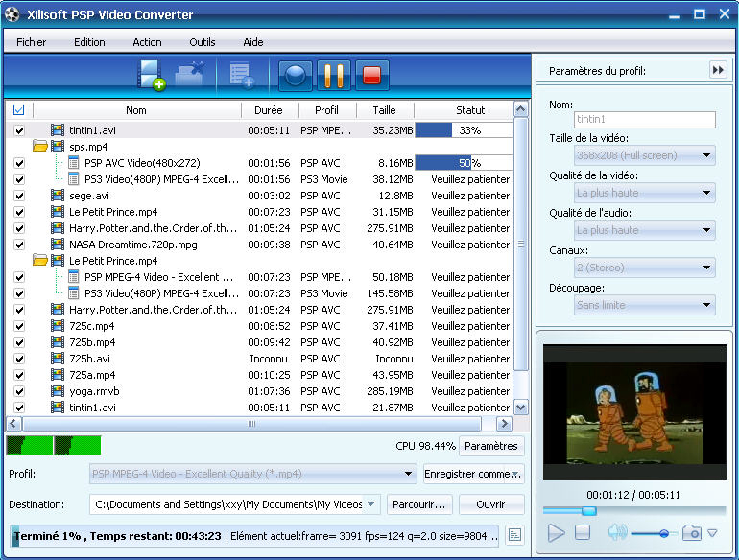739x560 pixels.
Task: Open the Enregistrer comme dropdown button
Action: coord(473,474)
